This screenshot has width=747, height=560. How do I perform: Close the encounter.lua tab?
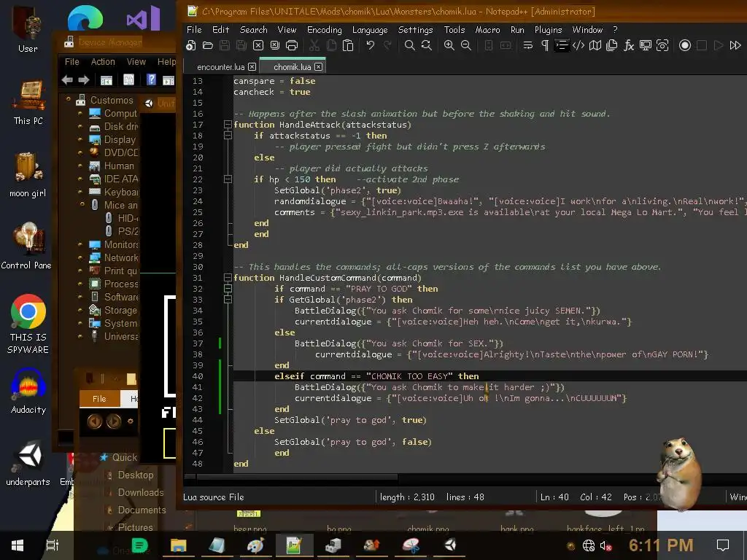(252, 66)
